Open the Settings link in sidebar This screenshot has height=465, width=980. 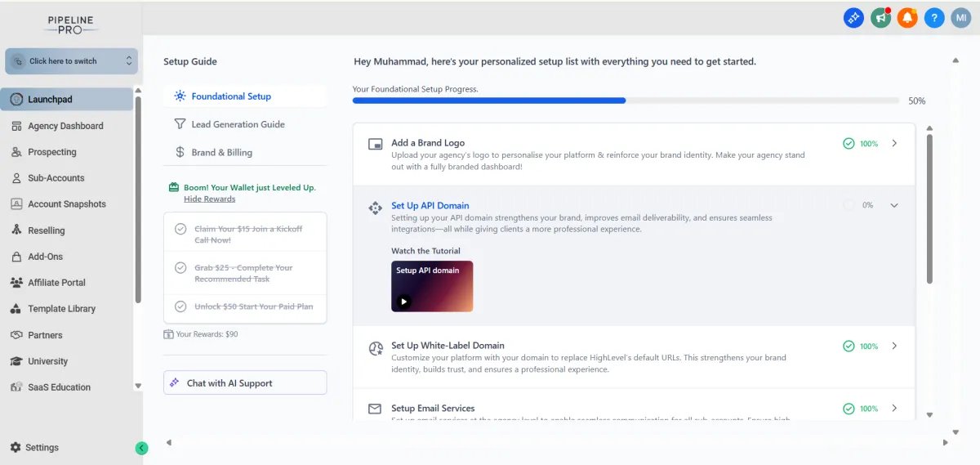[x=34, y=447]
